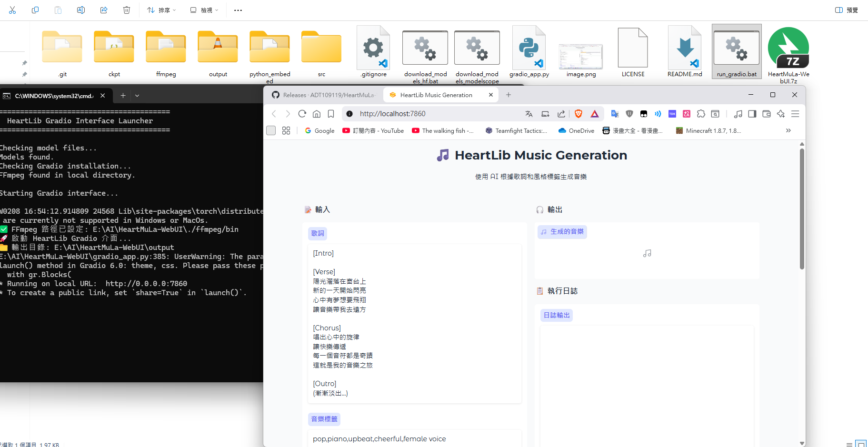Select the src folder

pos(322,52)
